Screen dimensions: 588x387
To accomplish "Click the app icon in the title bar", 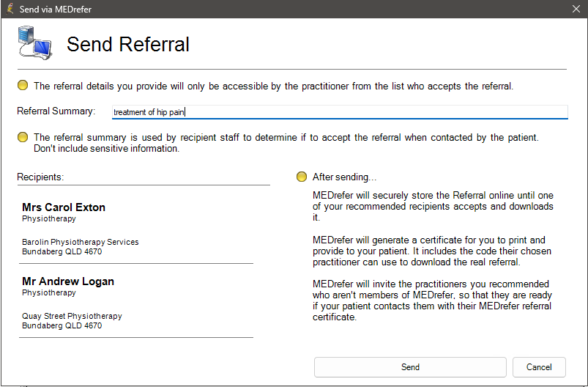I will point(10,9).
